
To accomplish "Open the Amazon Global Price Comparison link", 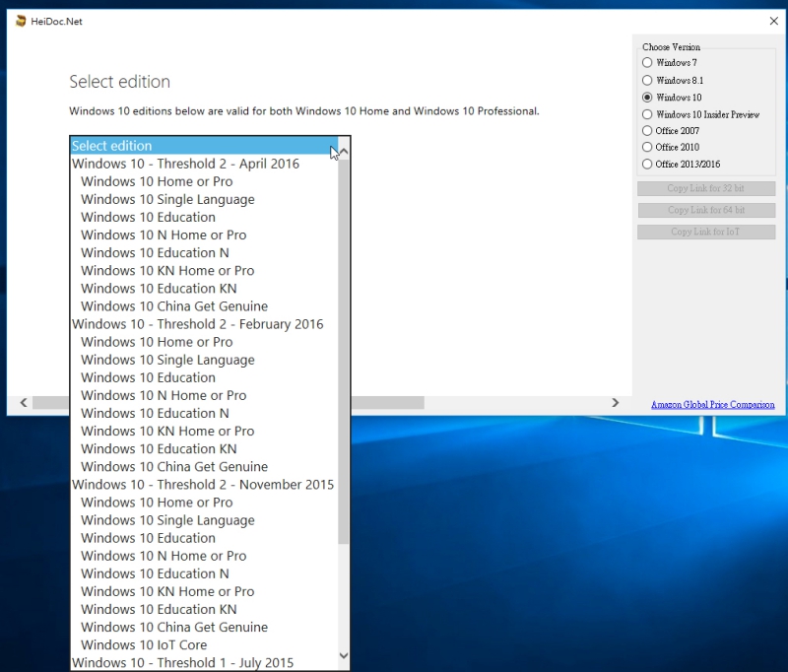I will [712, 405].
